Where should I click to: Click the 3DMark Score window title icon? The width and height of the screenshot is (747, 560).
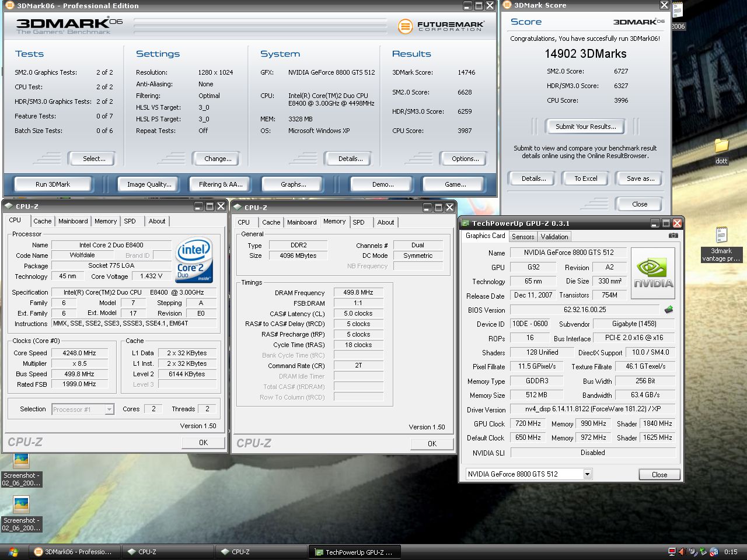pos(507,5)
